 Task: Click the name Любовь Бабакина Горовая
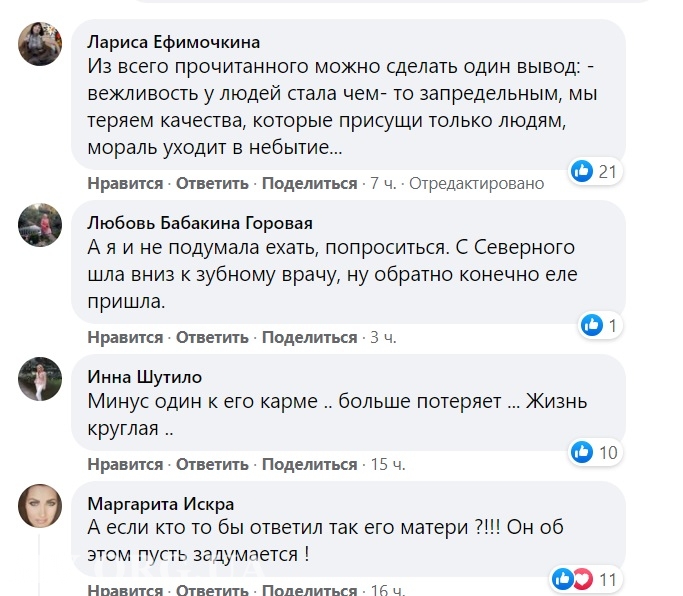[x=200, y=223]
